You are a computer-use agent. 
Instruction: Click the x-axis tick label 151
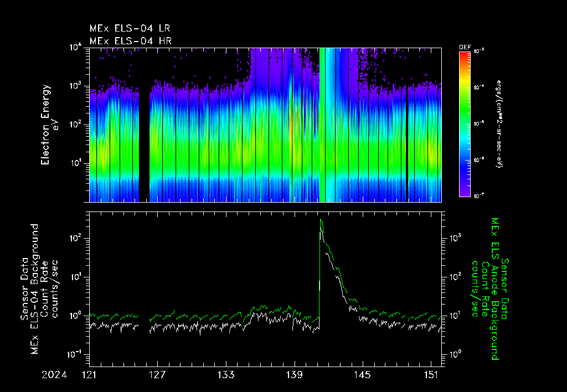431,375
